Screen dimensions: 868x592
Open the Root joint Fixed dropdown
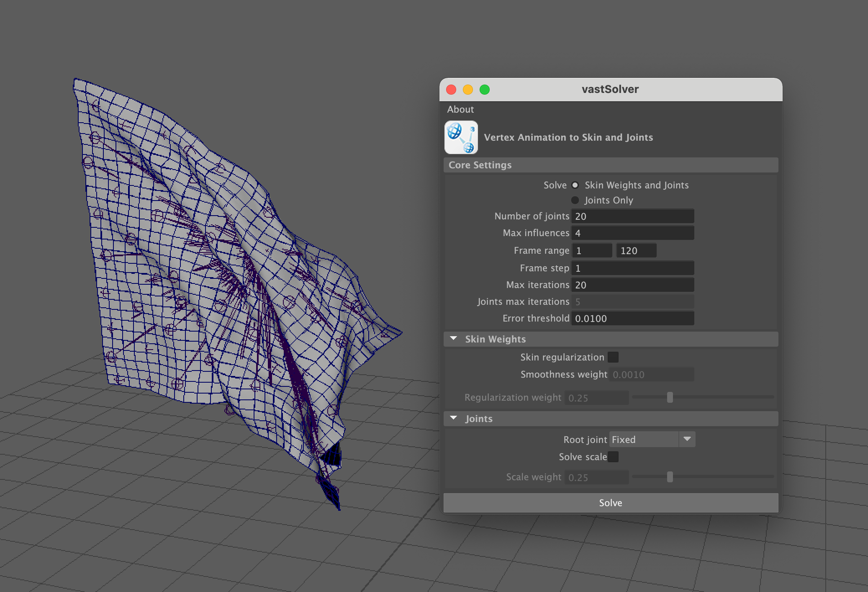pos(652,439)
